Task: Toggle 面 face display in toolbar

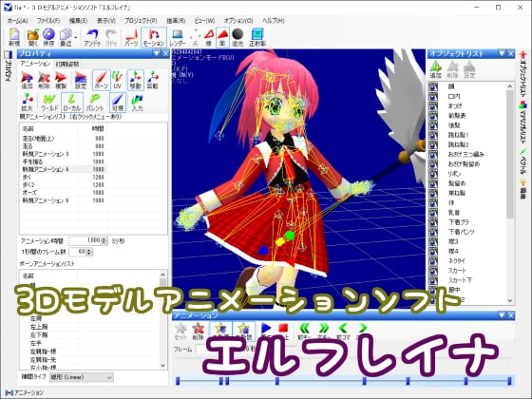Action: coord(222,37)
